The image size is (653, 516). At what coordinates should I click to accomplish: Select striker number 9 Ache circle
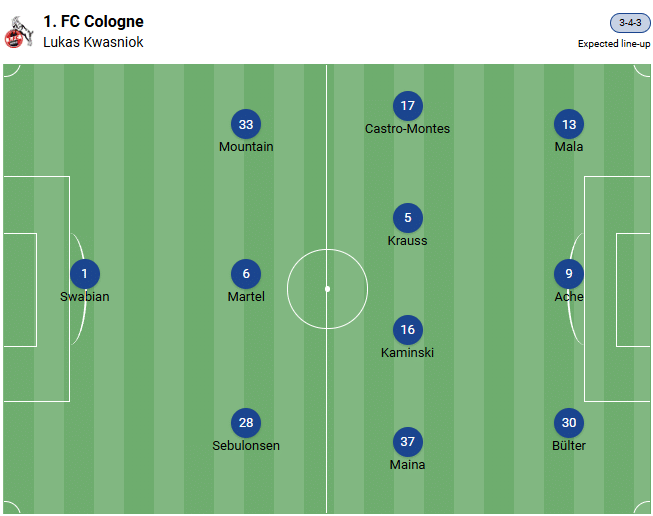pyautogui.click(x=569, y=274)
